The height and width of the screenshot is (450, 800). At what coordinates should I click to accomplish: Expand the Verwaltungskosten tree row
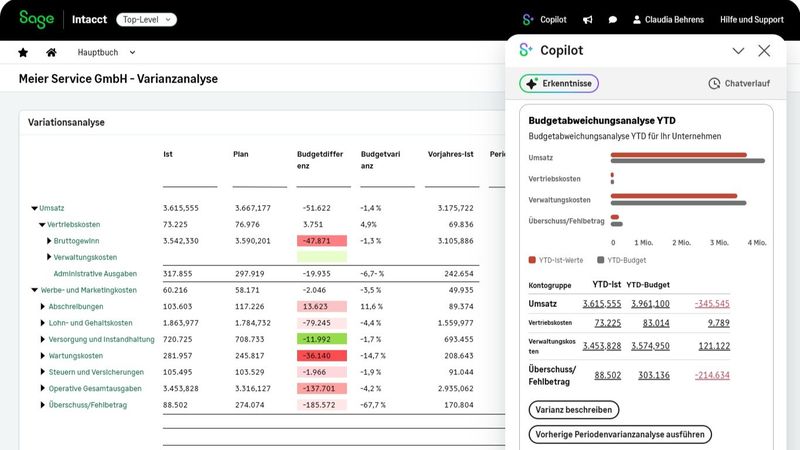(49, 257)
